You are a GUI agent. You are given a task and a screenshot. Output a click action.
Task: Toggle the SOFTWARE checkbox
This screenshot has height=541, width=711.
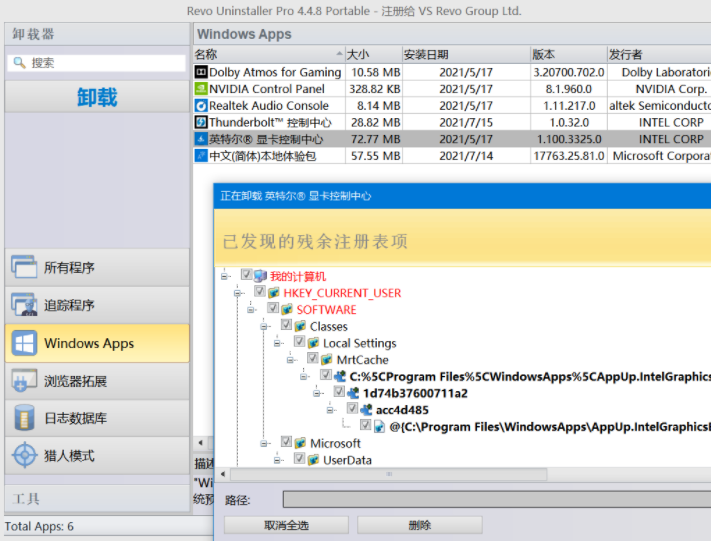click(x=273, y=307)
